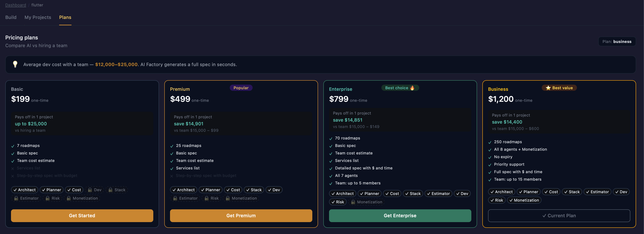Click the locked Dev chip in Basic plan

tap(95, 190)
